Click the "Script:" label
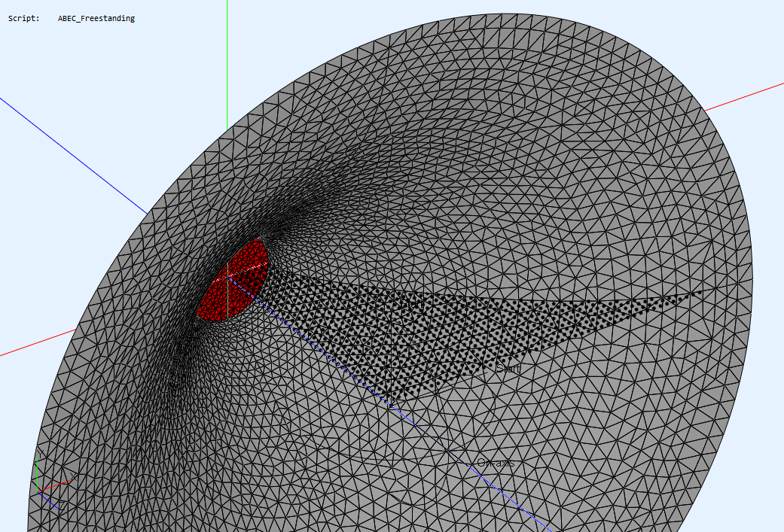Image resolution: width=784 pixels, height=532 pixels. (23, 19)
